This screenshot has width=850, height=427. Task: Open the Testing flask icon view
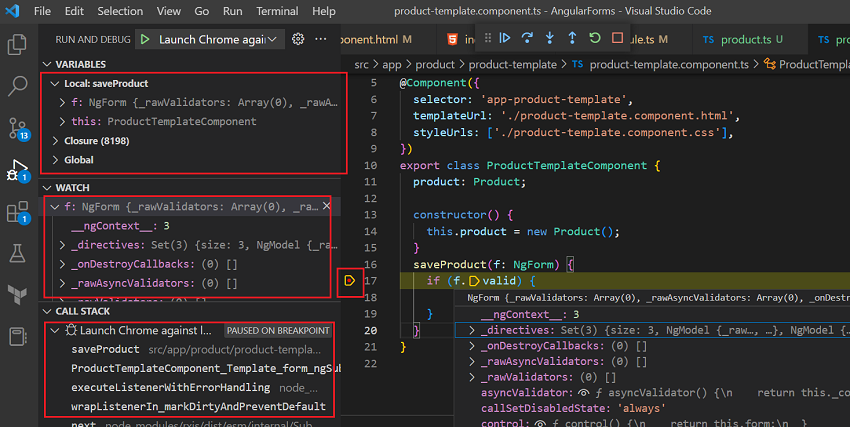(x=17, y=254)
